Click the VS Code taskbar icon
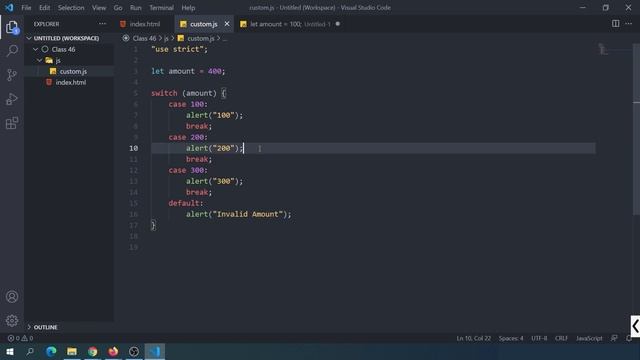 click(x=155, y=351)
